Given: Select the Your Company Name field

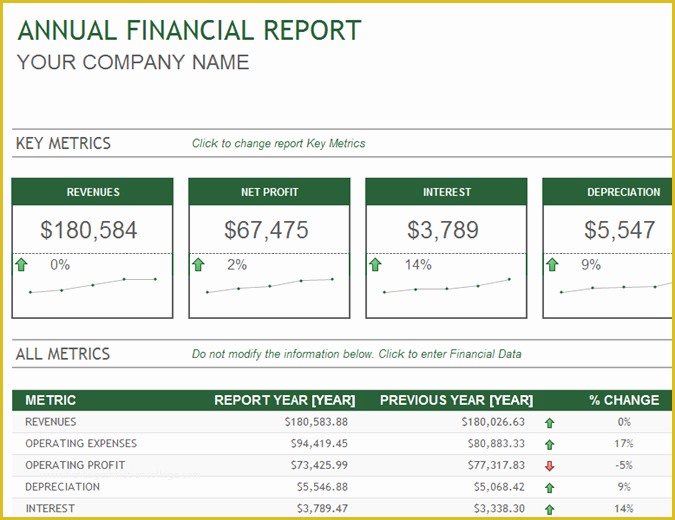Looking at the screenshot, I should point(133,62).
